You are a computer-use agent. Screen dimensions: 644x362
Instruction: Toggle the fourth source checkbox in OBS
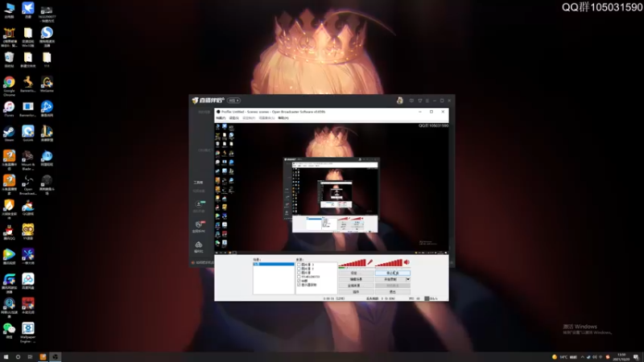click(x=299, y=277)
